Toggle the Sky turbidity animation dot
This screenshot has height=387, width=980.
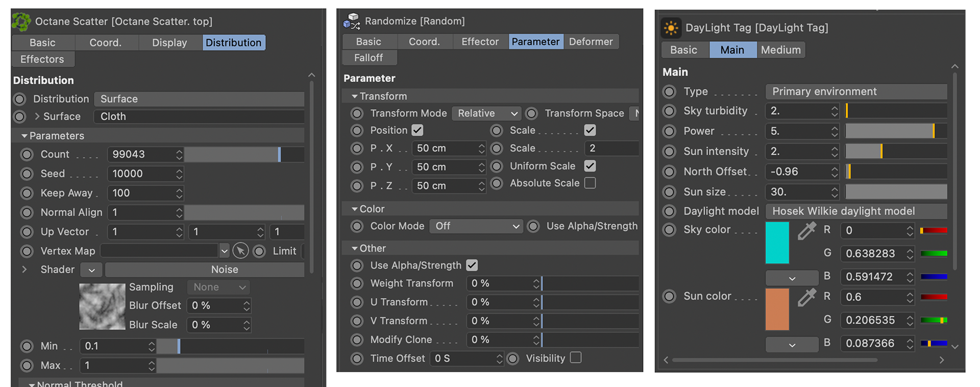[669, 111]
